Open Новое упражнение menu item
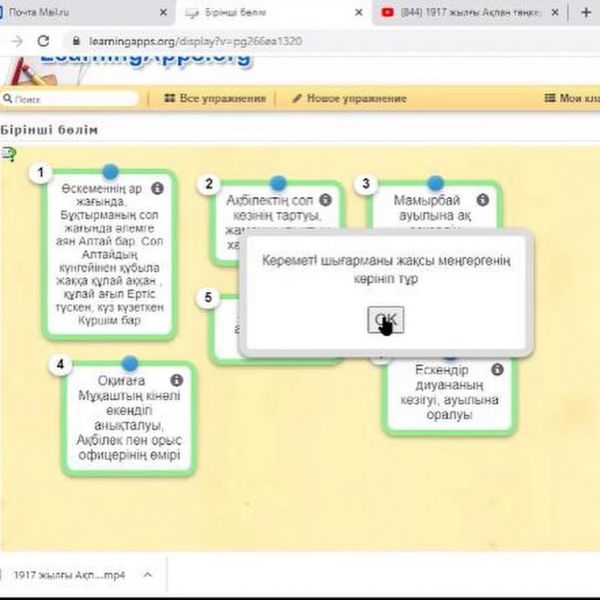Screen dimensions: 600x600 [x=350, y=99]
